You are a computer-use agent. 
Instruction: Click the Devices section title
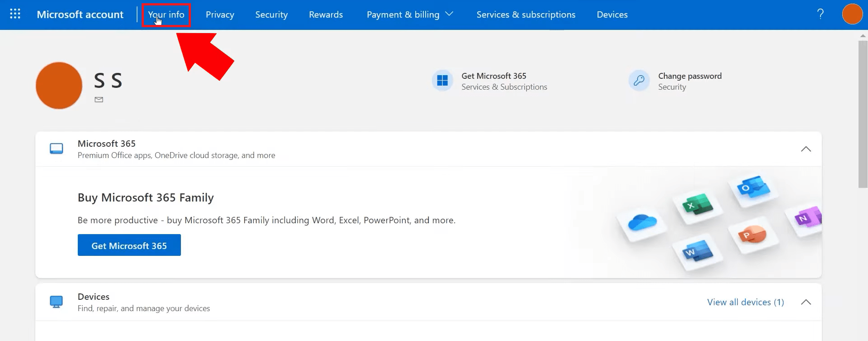[94, 297]
